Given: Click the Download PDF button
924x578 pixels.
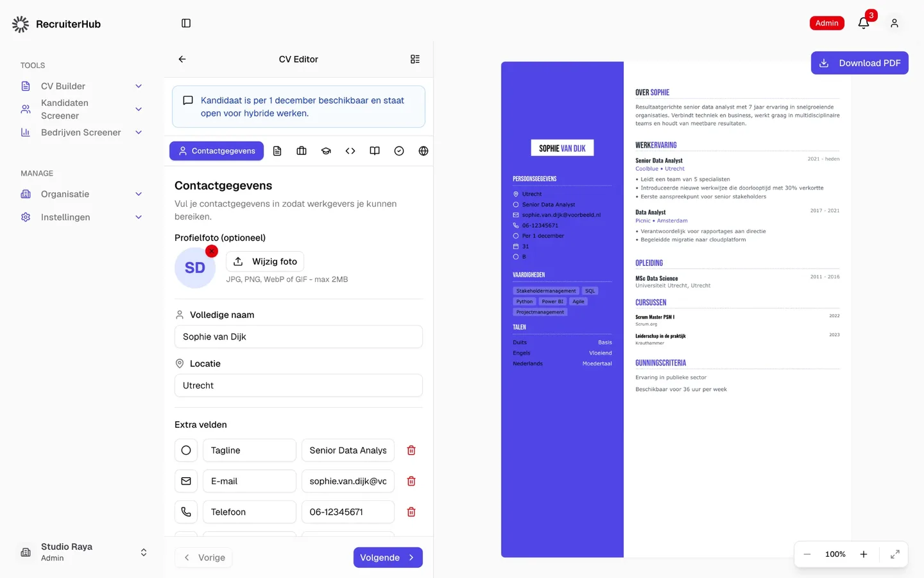Looking at the screenshot, I should point(860,63).
